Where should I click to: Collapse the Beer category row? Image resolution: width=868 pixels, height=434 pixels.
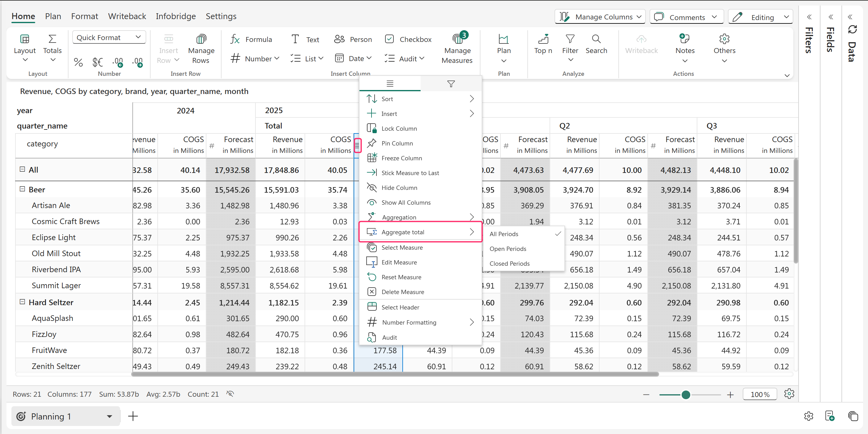pyautogui.click(x=22, y=189)
